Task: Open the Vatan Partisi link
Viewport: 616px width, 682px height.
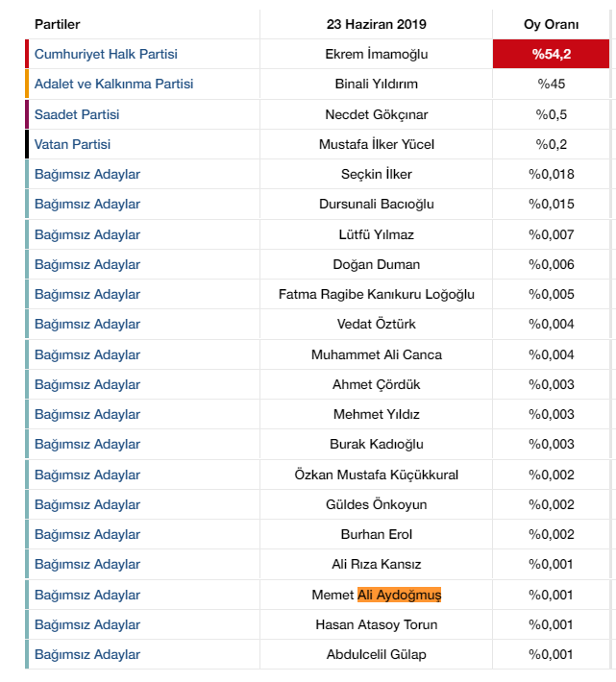Action: 72,144
